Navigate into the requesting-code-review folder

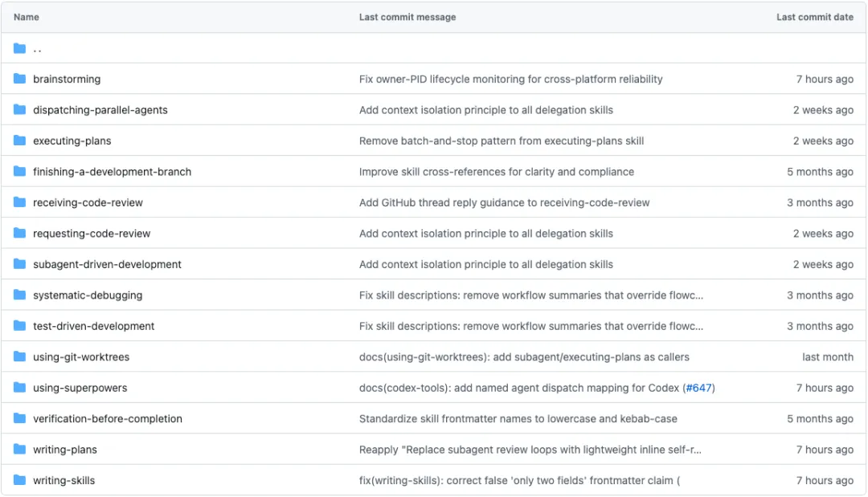(92, 234)
